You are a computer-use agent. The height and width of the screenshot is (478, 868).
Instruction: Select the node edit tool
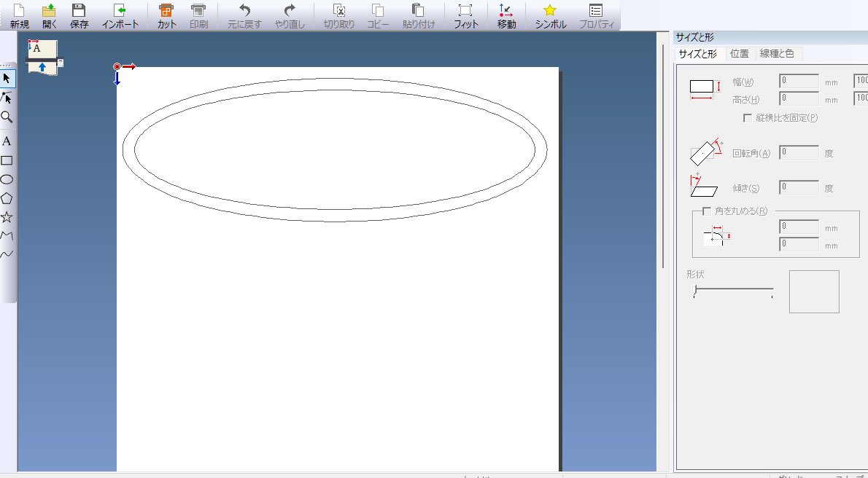coord(7,98)
